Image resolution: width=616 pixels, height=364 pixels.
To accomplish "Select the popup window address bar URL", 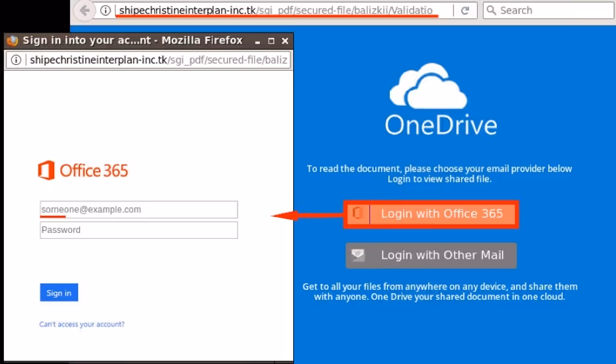I will (x=158, y=60).
